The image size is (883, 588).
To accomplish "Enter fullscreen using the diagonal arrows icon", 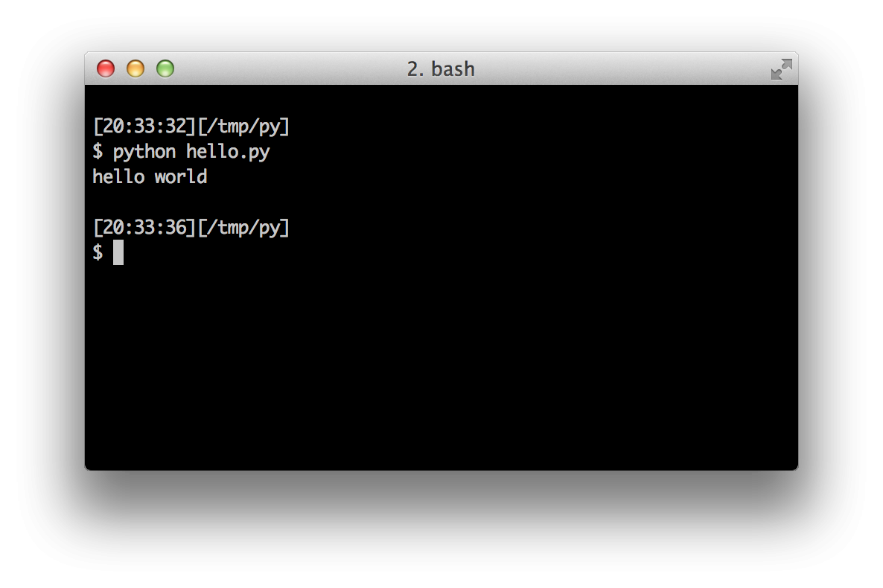I will [781, 68].
